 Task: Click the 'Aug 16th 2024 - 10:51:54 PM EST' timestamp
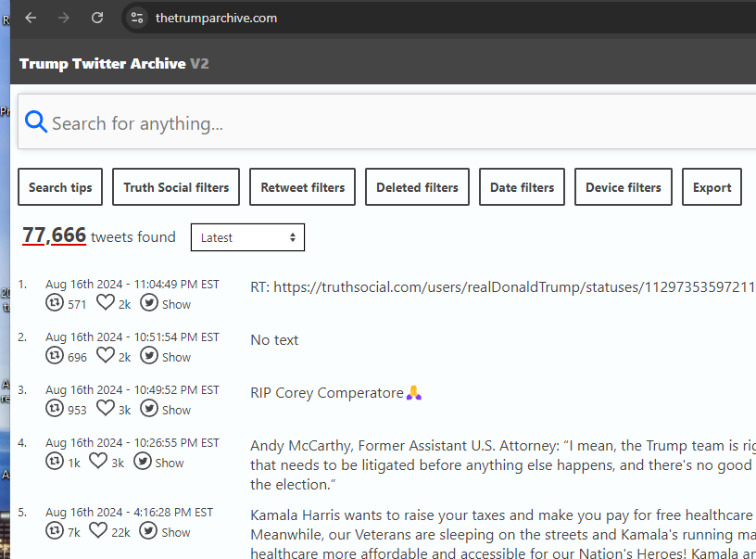point(132,337)
